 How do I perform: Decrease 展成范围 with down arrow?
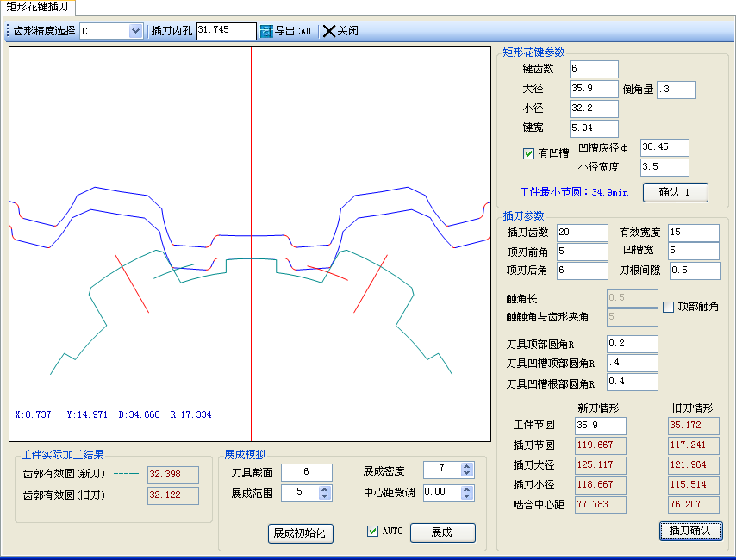coord(324,496)
